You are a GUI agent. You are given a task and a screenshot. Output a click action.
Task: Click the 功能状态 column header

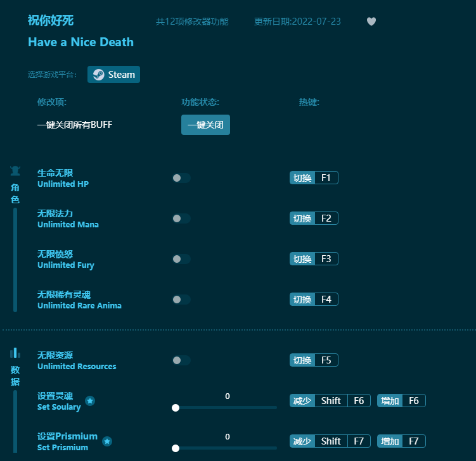(200, 102)
